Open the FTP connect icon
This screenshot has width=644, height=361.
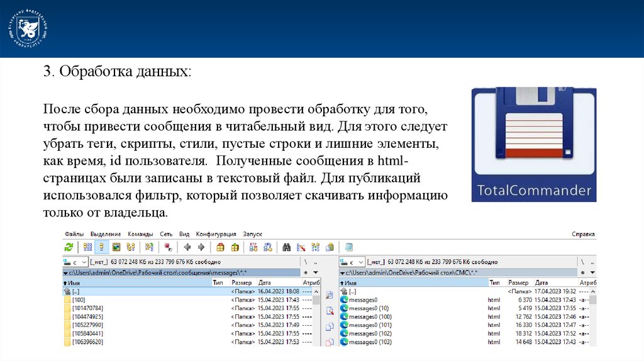coord(253,247)
